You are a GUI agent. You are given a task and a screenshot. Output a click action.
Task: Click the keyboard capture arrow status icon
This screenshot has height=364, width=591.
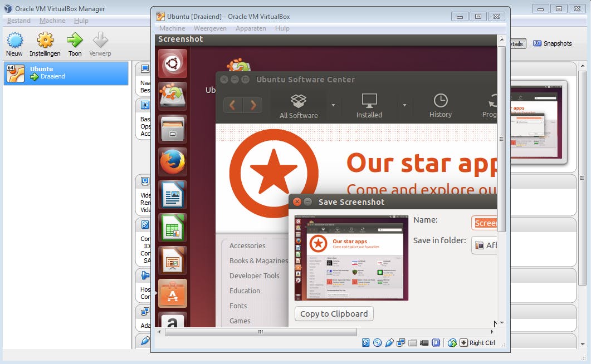coord(463,342)
